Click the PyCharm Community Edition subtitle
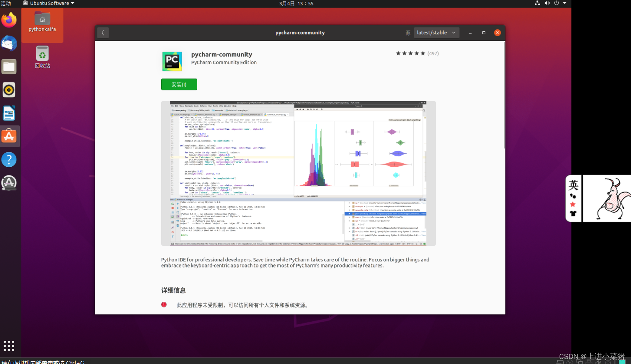This screenshot has width=631, height=364. pyautogui.click(x=224, y=63)
